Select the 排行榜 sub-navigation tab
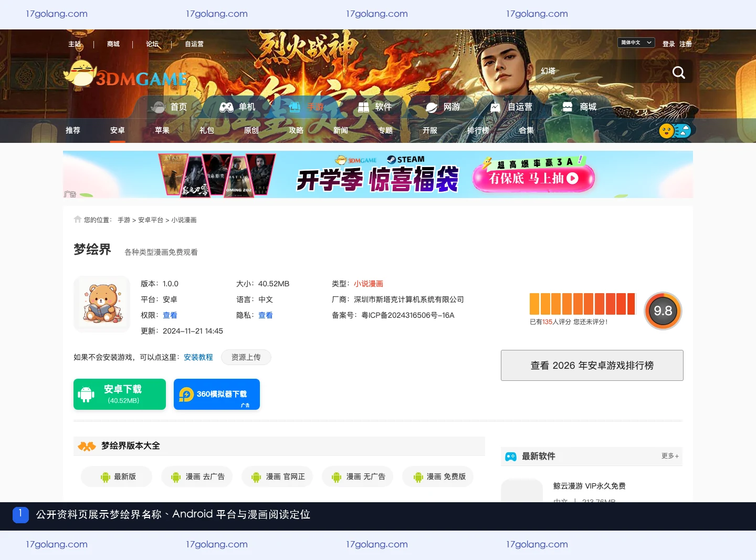The height and width of the screenshot is (560, 756). tap(478, 130)
